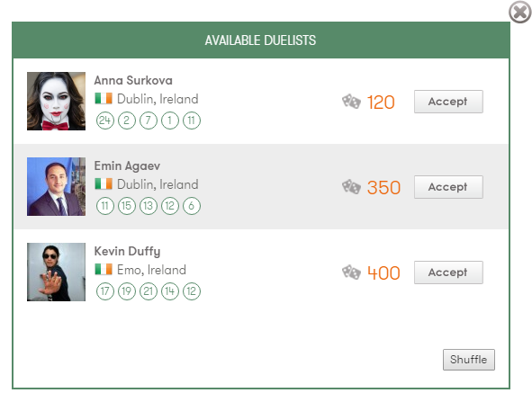Click the Emin Agaev name
532x402 pixels.
click(x=127, y=166)
